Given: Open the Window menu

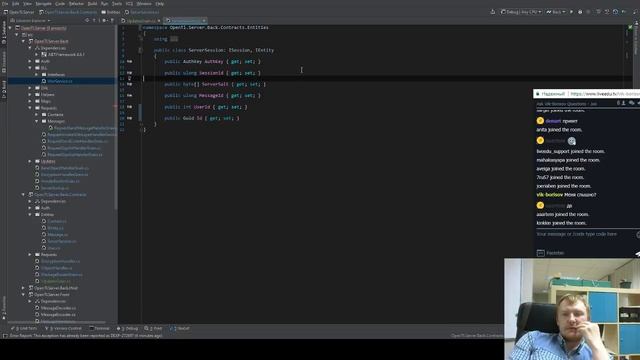Looking at the screenshot, I should point(144,4).
